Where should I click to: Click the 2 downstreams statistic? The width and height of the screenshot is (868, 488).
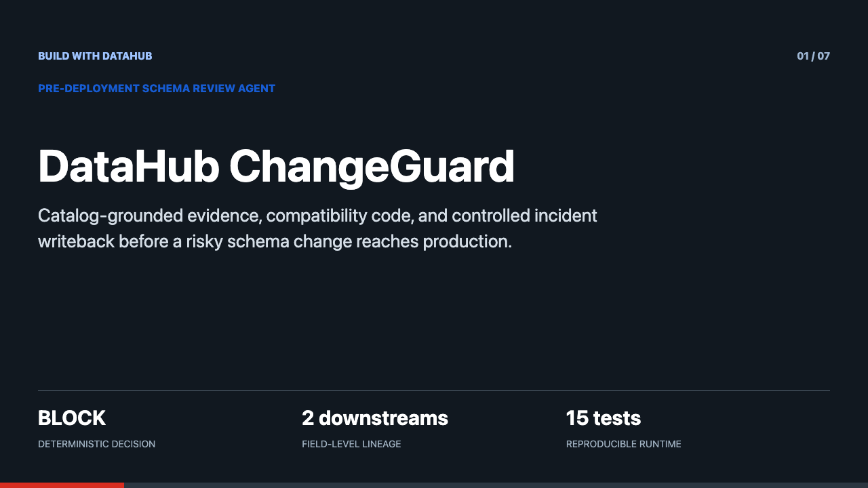(x=375, y=418)
